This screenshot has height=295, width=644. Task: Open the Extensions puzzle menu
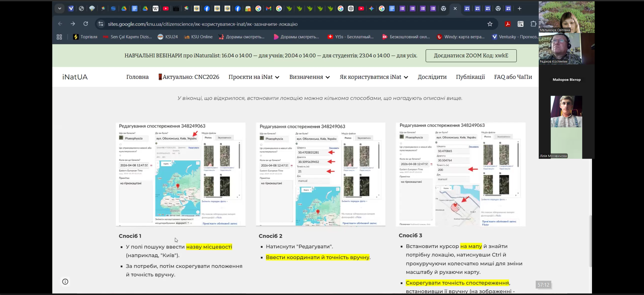tap(533, 24)
